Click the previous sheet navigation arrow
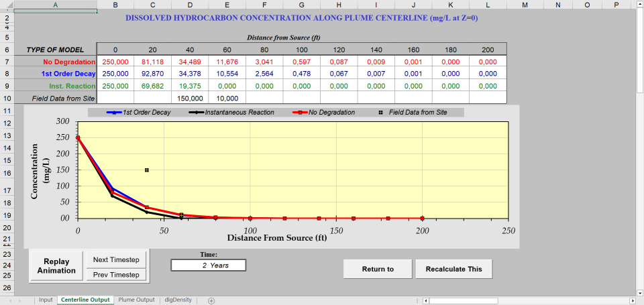Image resolution: width=644 pixels, height=305 pixels. point(9,300)
